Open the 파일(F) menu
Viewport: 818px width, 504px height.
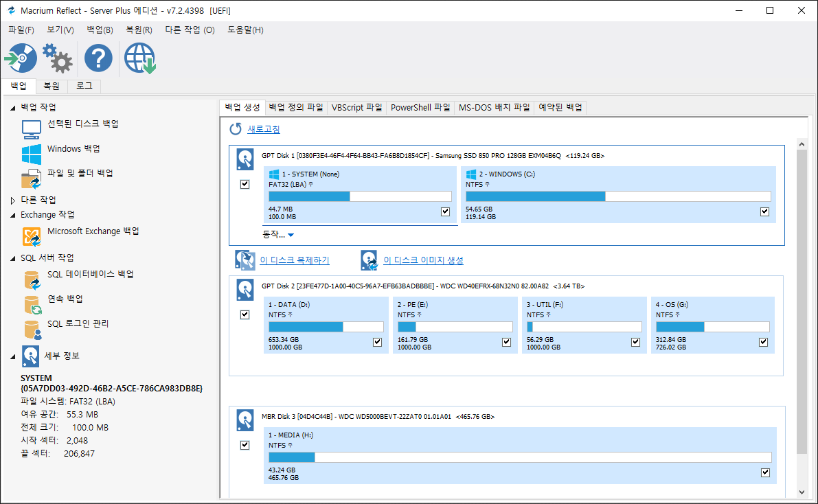(x=21, y=30)
